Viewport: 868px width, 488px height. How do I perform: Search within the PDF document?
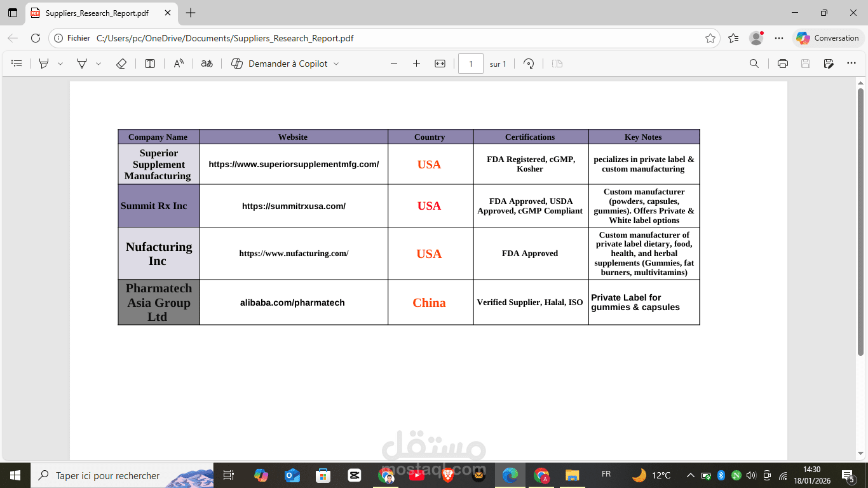point(754,64)
